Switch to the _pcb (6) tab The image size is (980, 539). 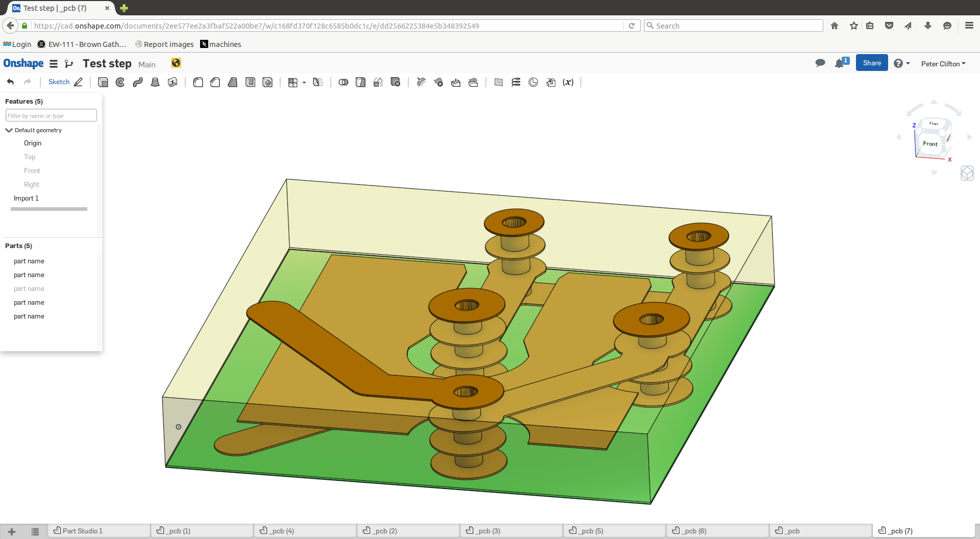pos(718,531)
